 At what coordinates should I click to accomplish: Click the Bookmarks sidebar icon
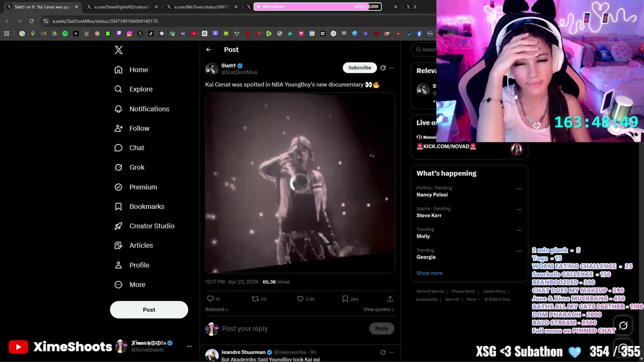tap(118, 207)
